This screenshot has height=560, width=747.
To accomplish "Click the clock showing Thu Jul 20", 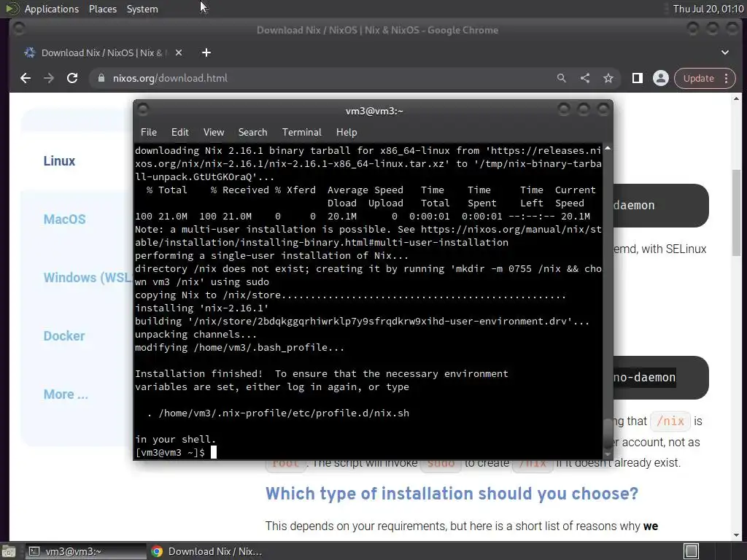I will click(708, 9).
